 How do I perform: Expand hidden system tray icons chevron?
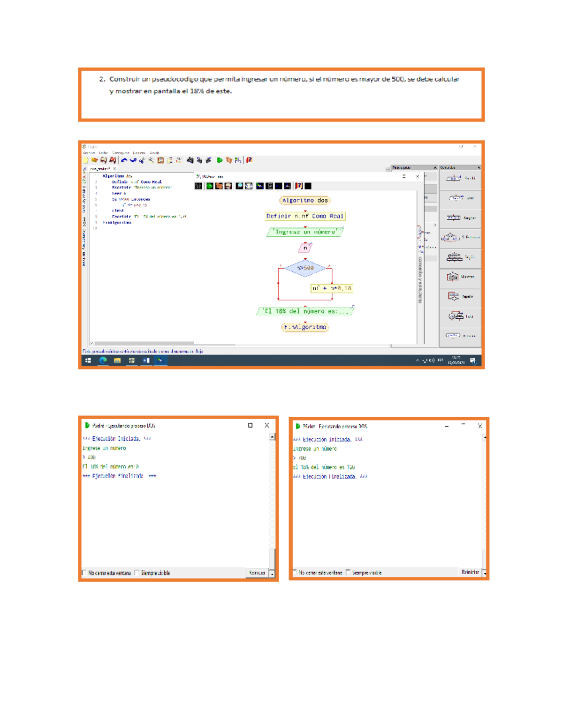(417, 360)
